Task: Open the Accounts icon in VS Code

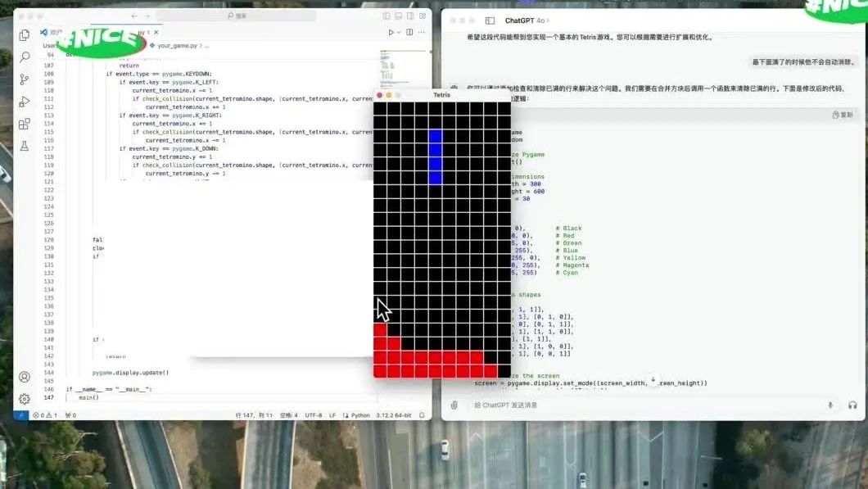Action: [x=25, y=377]
